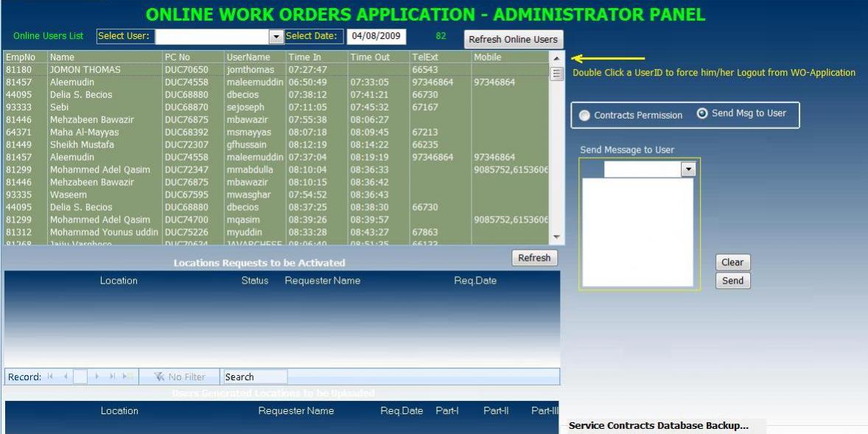
Task: Click EmpNo column header
Action: click(21, 57)
